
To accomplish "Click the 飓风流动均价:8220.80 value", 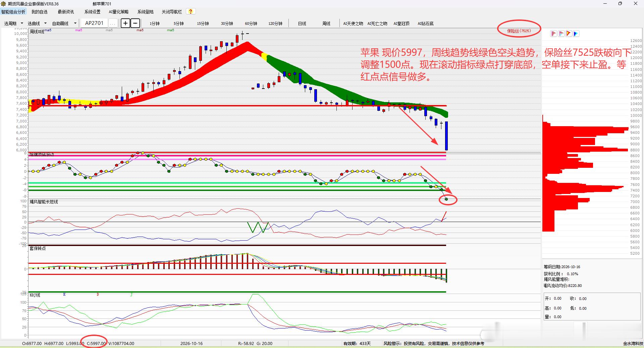I will 563,286.
